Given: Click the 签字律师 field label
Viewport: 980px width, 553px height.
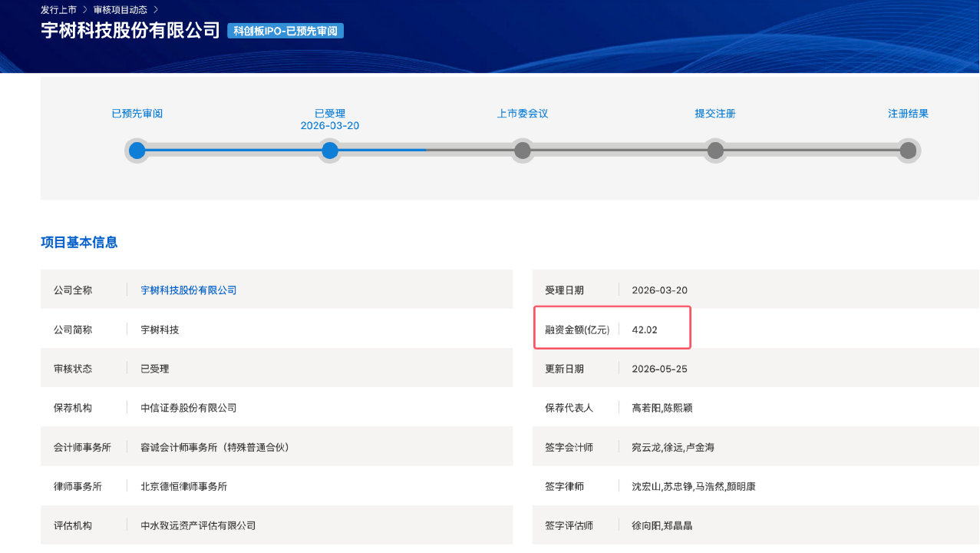Looking at the screenshot, I should pyautogui.click(x=564, y=486).
